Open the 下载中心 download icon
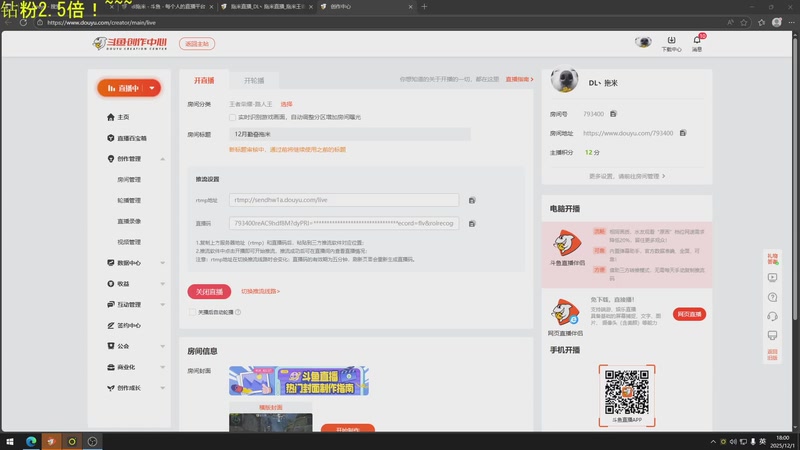 click(671, 40)
